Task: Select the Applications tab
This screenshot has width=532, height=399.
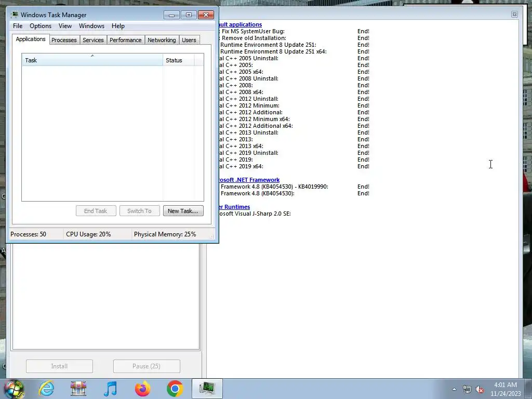Action: tap(31, 39)
